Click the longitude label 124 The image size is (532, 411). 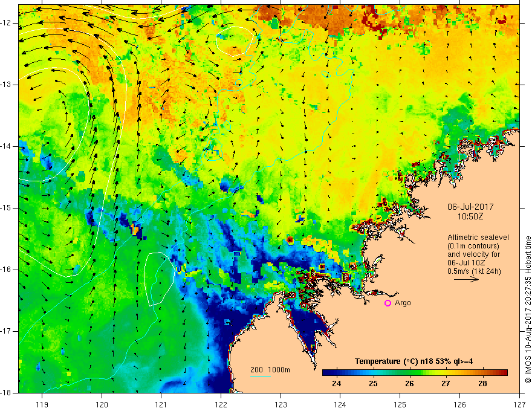pyautogui.click(x=340, y=404)
